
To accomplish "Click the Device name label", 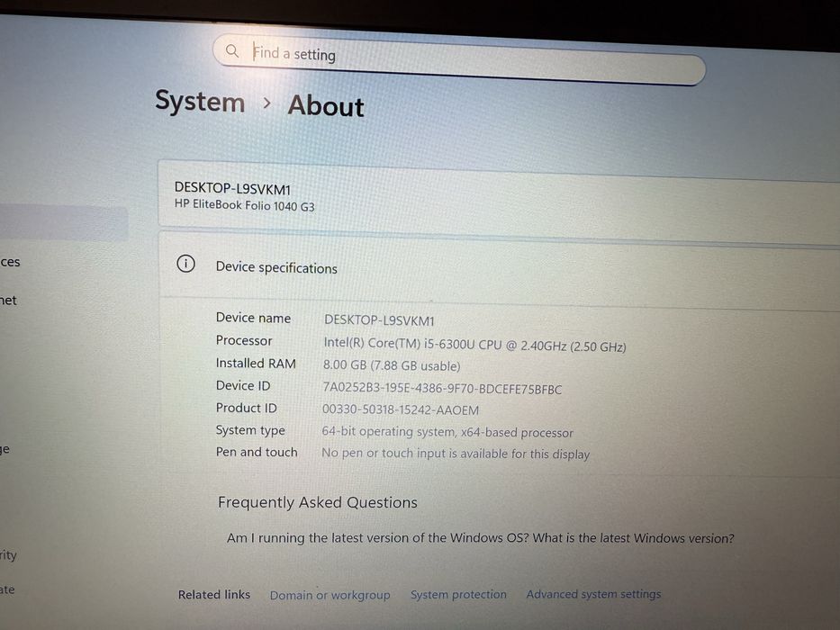I will [253, 318].
